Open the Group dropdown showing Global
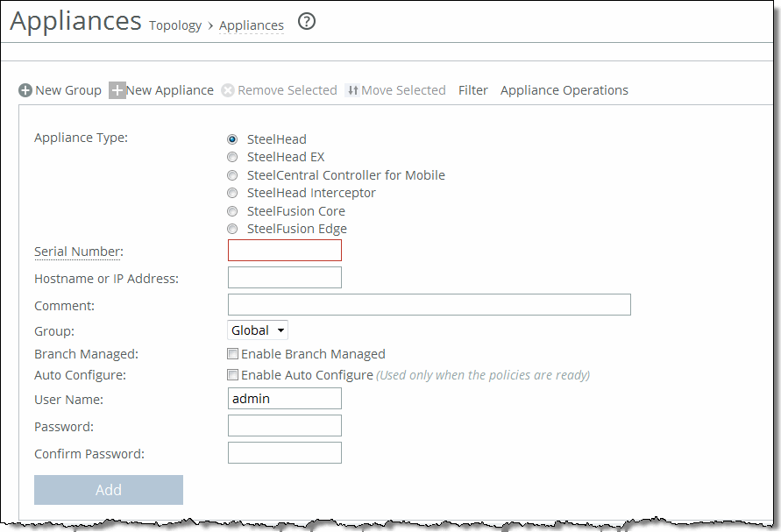The image size is (781, 532). point(258,330)
